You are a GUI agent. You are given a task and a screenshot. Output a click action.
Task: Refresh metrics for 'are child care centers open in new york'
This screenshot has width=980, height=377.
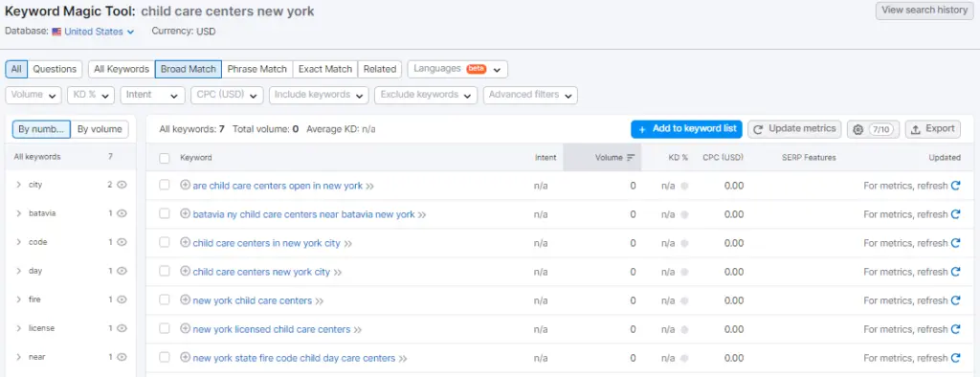point(956,186)
